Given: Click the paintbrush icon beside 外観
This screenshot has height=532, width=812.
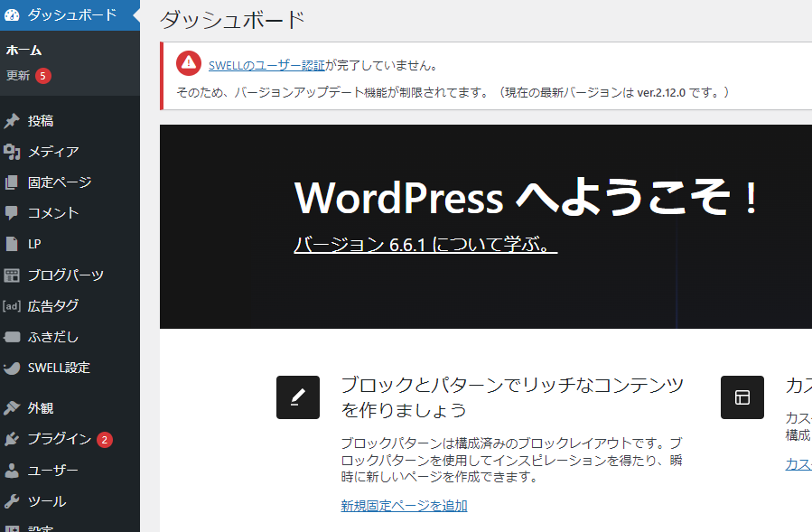Looking at the screenshot, I should 12,408.
